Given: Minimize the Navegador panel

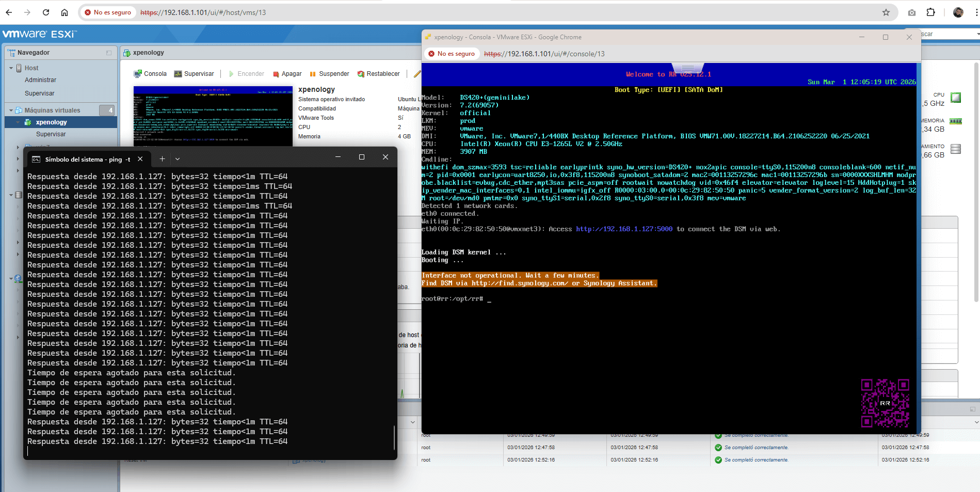Looking at the screenshot, I should (109, 53).
